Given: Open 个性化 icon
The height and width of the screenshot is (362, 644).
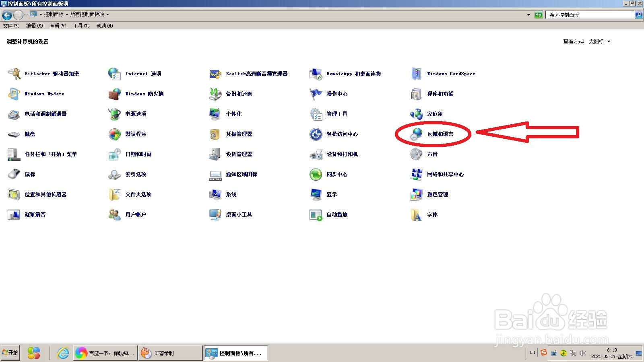Looking at the screenshot, I should (x=215, y=114).
